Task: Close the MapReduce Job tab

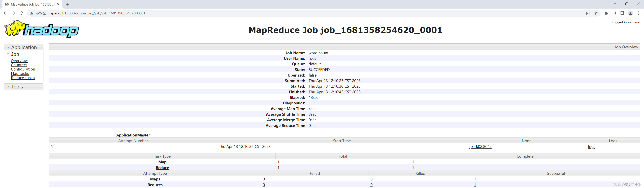Action: (58, 4)
